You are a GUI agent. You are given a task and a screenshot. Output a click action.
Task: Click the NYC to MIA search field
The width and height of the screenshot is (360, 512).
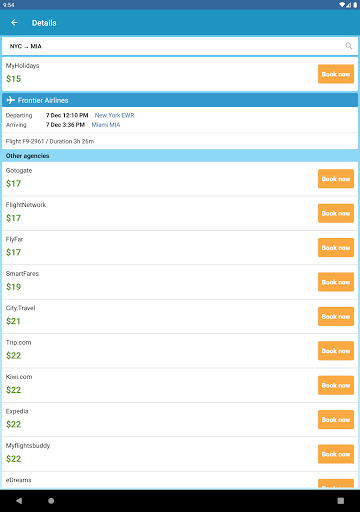[x=180, y=46]
